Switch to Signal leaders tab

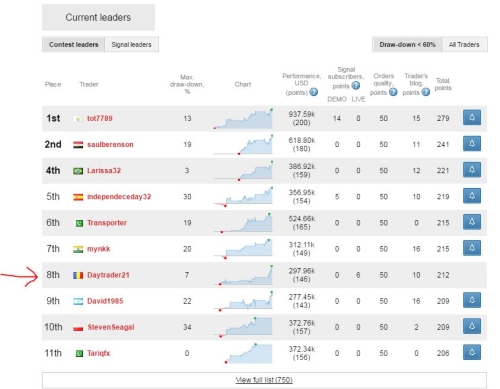tap(131, 45)
